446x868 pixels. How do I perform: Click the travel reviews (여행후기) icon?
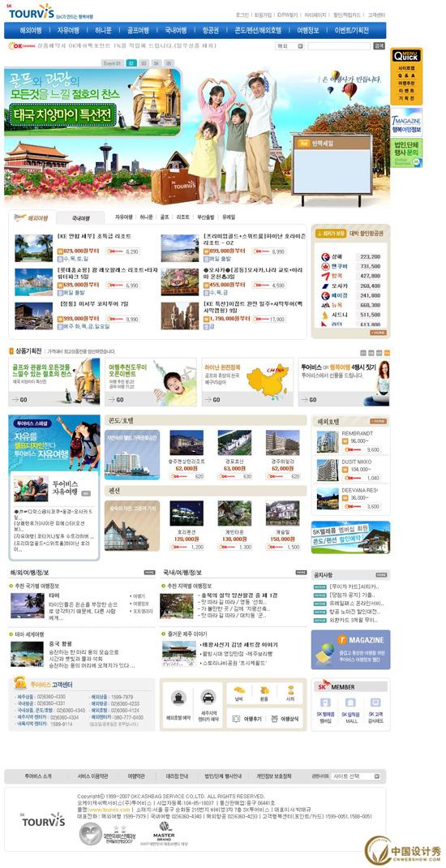(234, 719)
